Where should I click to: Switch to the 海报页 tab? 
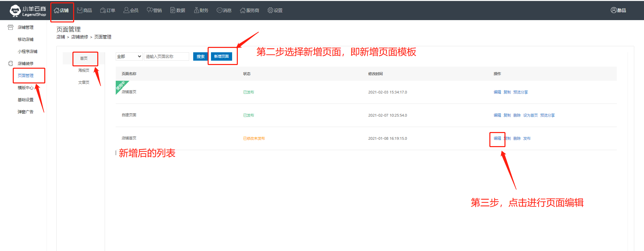(x=84, y=70)
